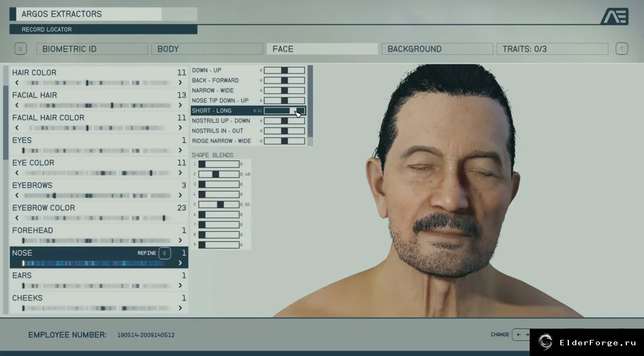Screen dimensions: 644x356
Task: Go to the Traits: 0/3 tab
Action: point(552,49)
